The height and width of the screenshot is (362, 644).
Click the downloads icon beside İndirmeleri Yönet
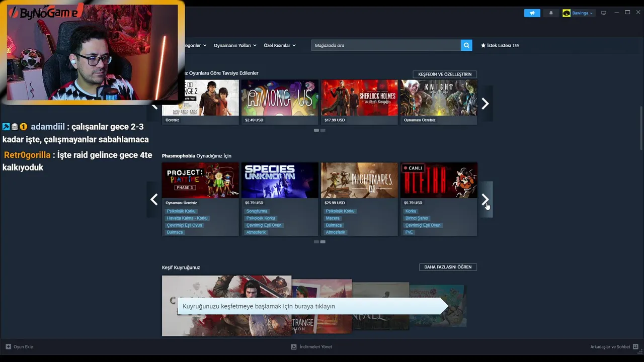coord(294,347)
